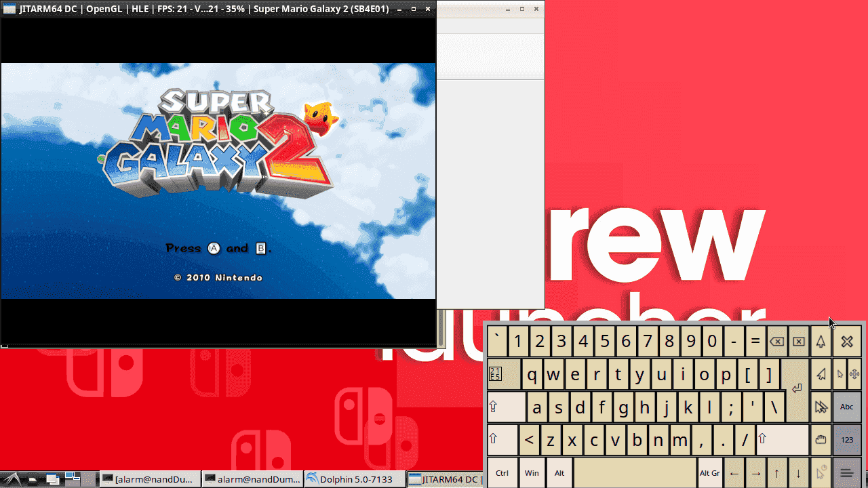The image size is (868, 488).
Task: Focus the JITARM64 DC taskbar entry
Action: click(446, 479)
